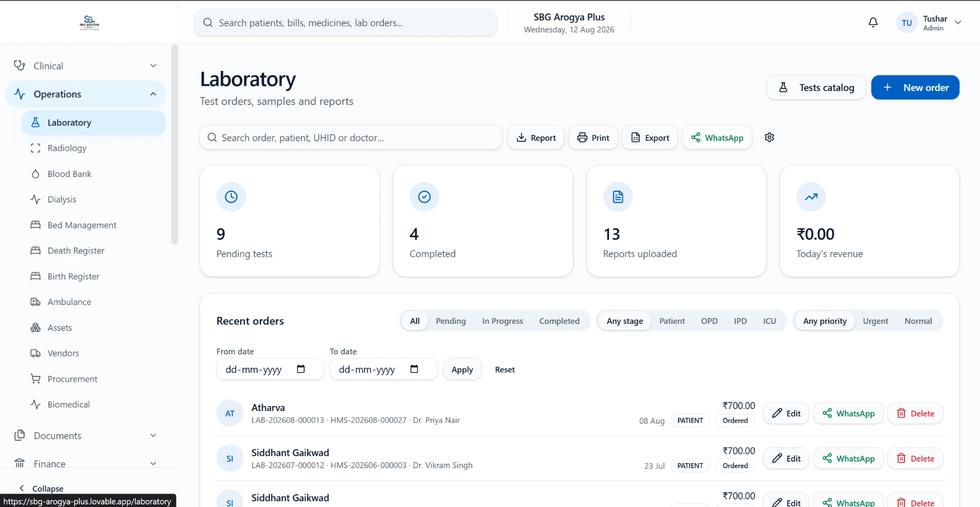Click the global patient search field
Screen dimensions: 980x507
(346, 22)
